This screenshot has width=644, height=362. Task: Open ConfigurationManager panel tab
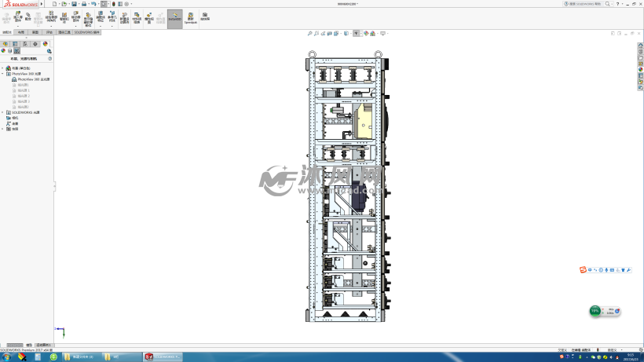tap(25, 44)
